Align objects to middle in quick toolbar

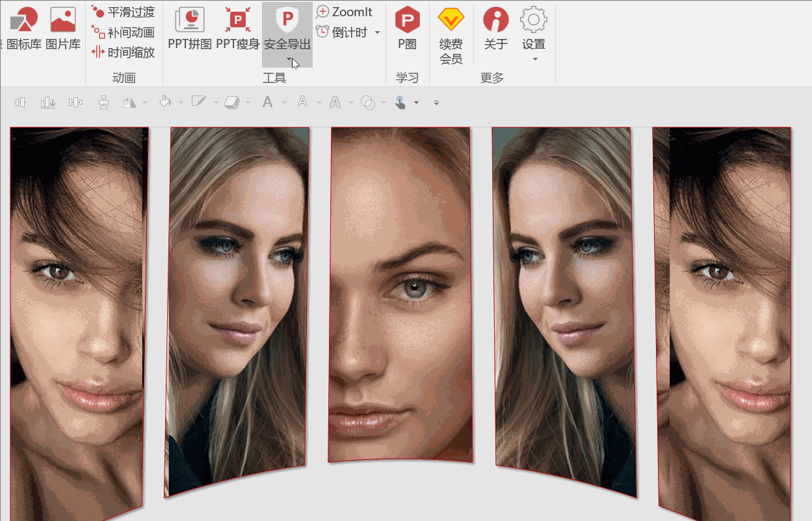coord(21,102)
